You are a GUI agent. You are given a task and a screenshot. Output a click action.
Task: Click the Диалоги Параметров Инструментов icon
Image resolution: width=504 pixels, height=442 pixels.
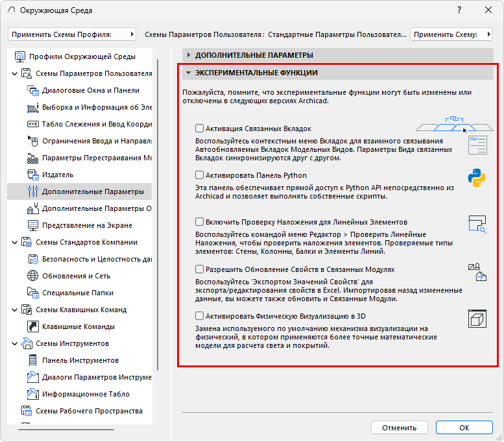(33, 377)
